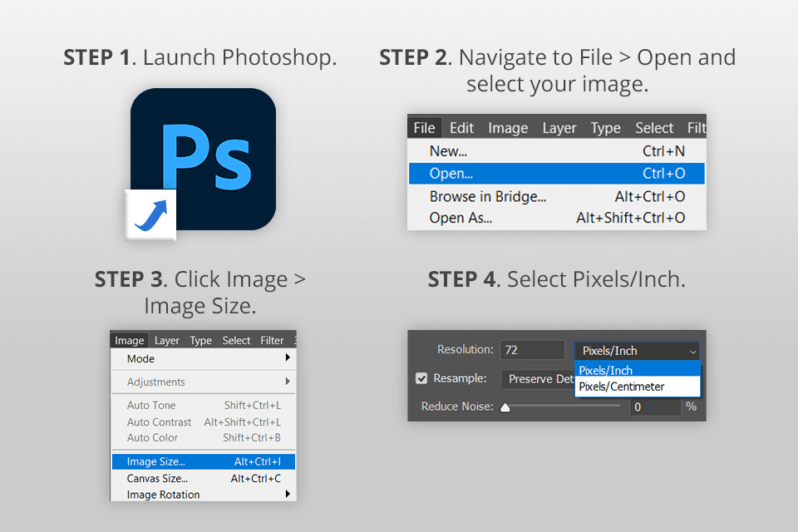Open the Pixels/Inch resolution unit dropdown
The width and height of the screenshot is (798, 532).
[638, 351]
